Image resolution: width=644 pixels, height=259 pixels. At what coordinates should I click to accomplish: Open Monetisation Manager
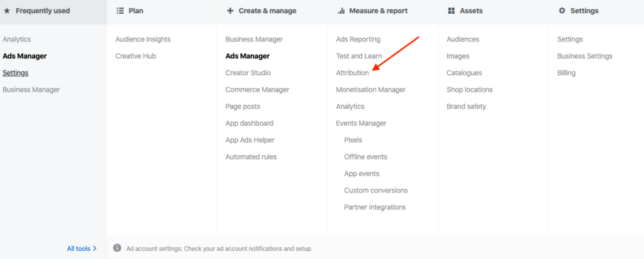click(371, 90)
